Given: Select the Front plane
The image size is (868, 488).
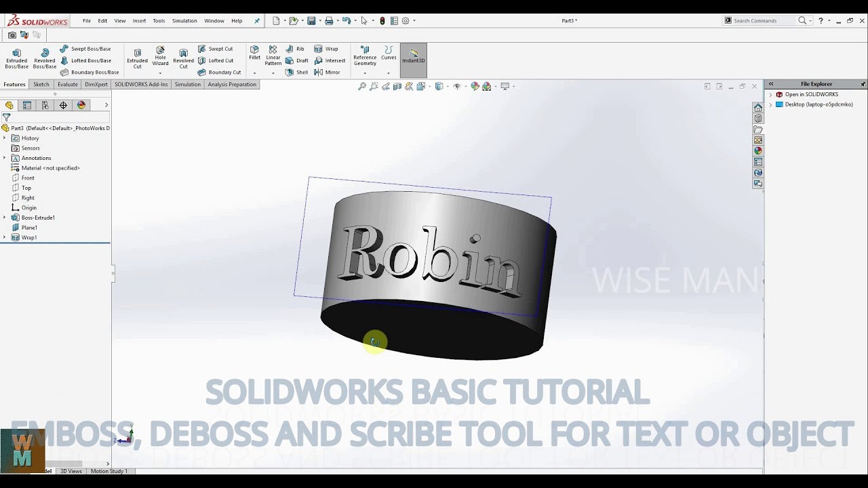Looking at the screenshot, I should point(22,178).
